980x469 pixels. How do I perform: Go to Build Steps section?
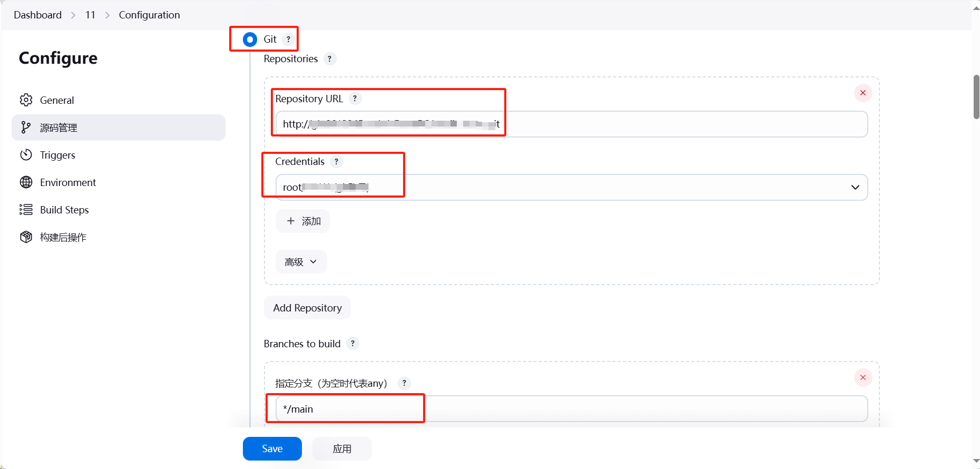(119, 210)
